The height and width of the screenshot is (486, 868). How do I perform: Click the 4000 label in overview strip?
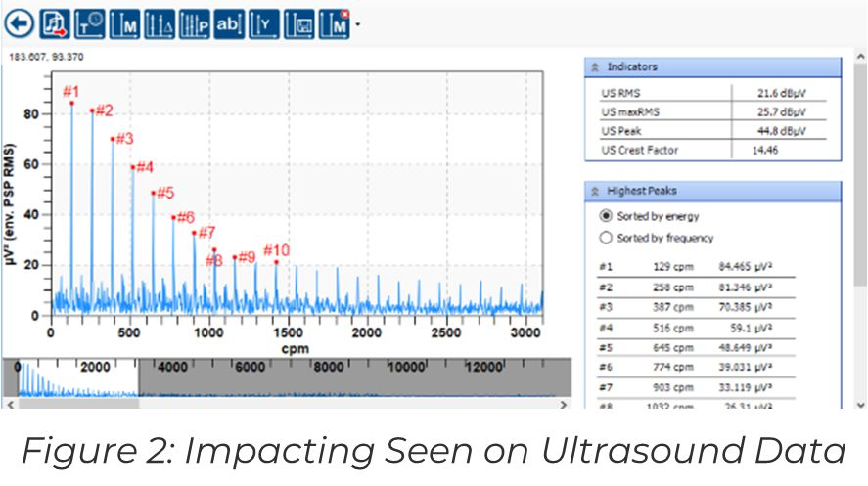coord(172,367)
